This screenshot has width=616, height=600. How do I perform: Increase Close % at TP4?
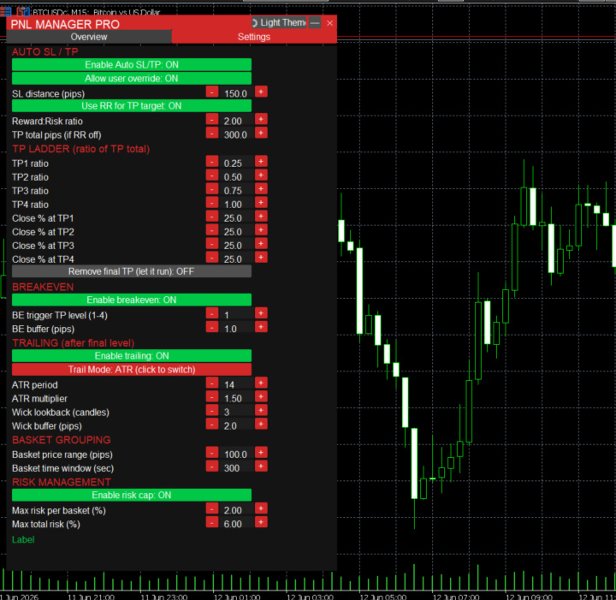(261, 257)
